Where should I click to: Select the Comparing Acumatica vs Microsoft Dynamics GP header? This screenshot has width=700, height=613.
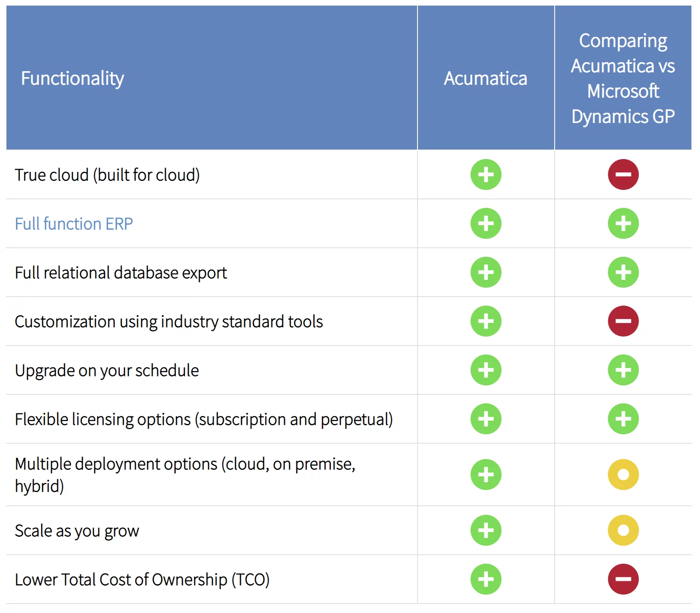(x=623, y=78)
